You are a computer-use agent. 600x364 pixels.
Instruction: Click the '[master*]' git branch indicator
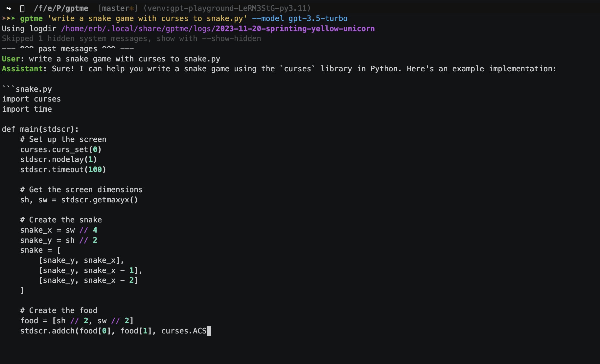coord(118,9)
